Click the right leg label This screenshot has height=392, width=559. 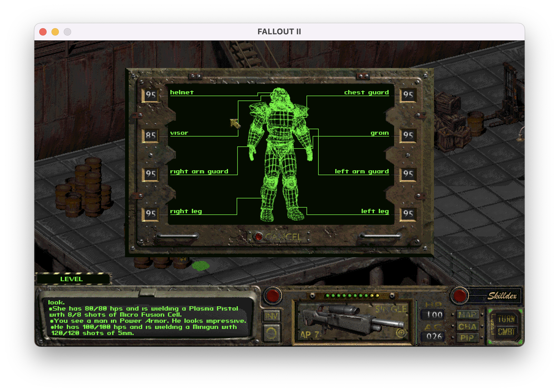pos(186,211)
